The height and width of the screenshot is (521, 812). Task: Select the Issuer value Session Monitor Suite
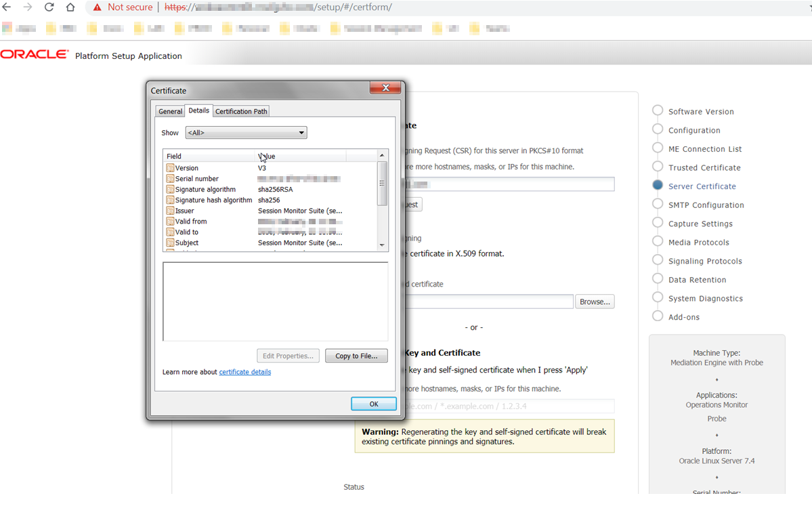300,211
